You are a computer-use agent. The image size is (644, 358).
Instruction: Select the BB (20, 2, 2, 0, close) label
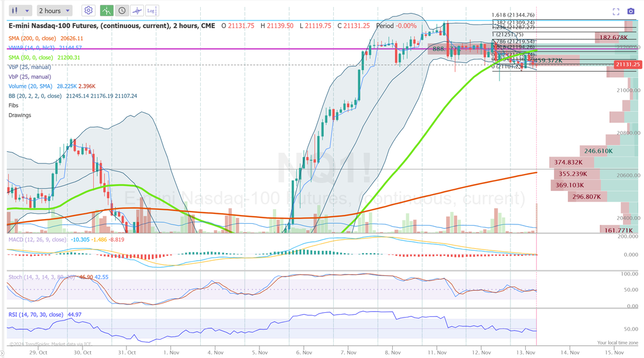35,96
